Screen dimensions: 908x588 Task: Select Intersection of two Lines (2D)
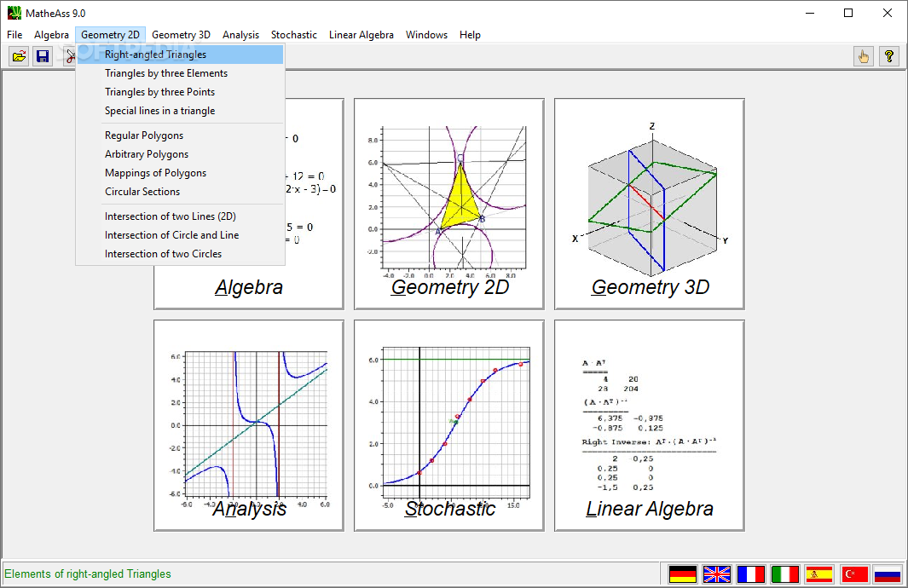(x=180, y=216)
